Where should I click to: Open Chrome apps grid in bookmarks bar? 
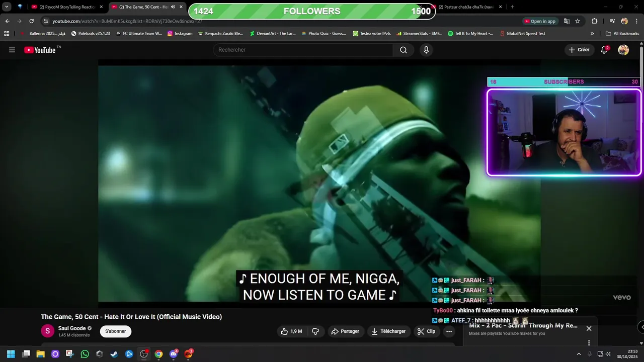pyautogui.click(x=7, y=34)
